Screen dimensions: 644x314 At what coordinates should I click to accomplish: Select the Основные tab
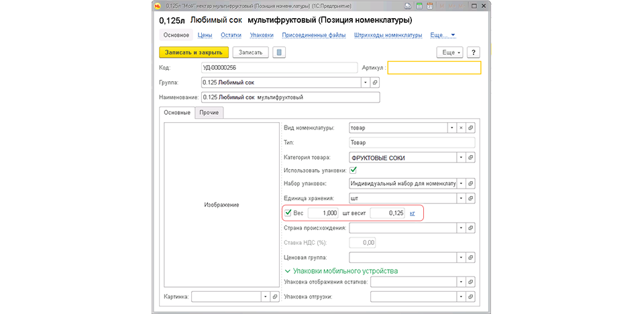176,112
